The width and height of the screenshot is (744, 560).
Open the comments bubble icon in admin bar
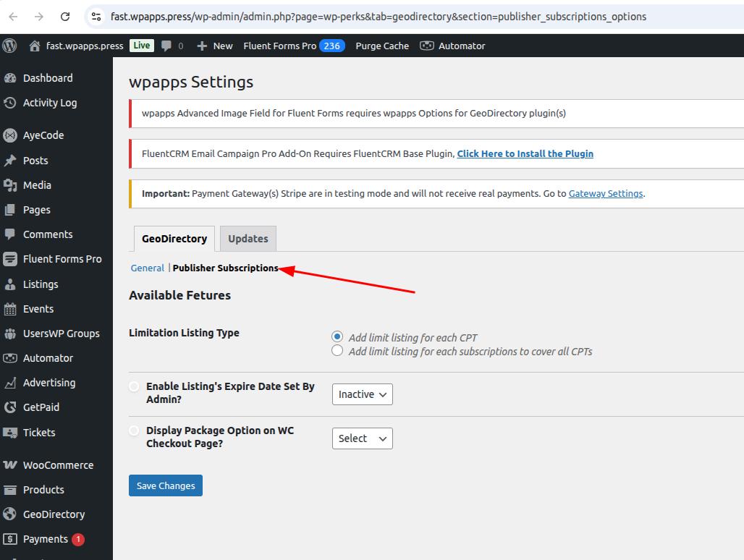click(167, 46)
